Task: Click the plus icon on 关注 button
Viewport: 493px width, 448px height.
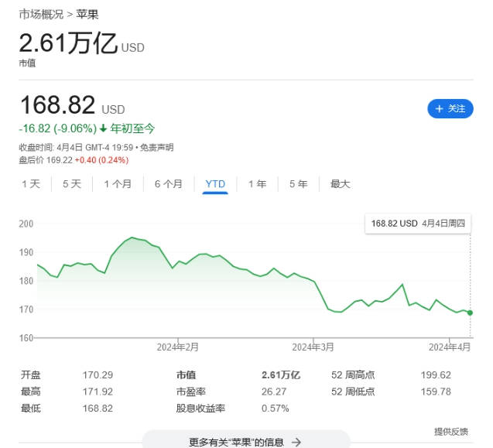Action: (439, 109)
